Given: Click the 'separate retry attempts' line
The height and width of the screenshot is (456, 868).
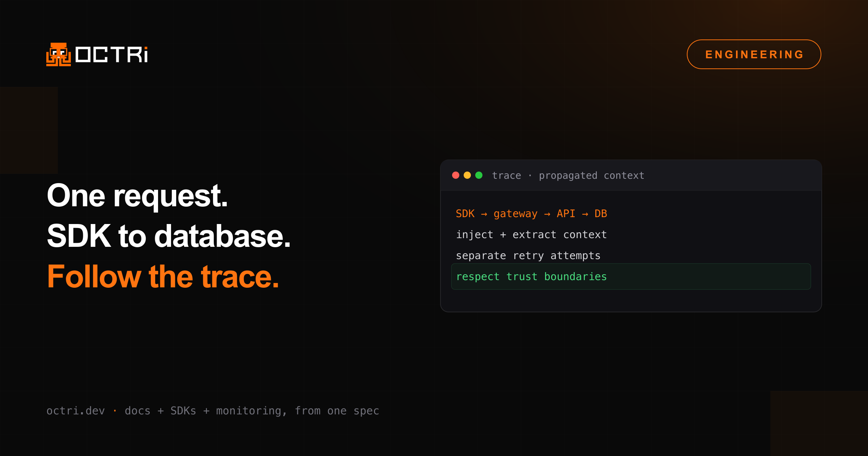Looking at the screenshot, I should tap(528, 256).
